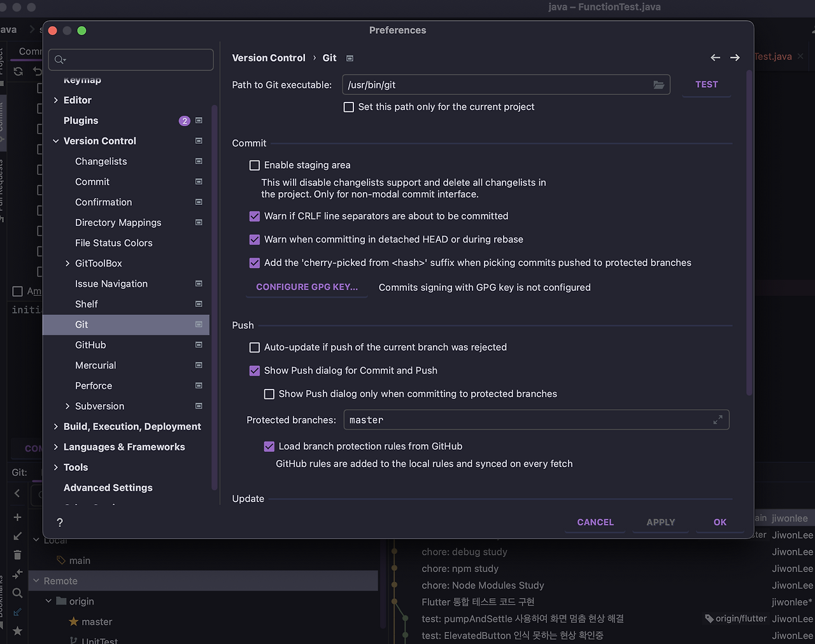815x644 pixels.
Task: Click the Protected branches field containing master
Action: tap(536, 420)
